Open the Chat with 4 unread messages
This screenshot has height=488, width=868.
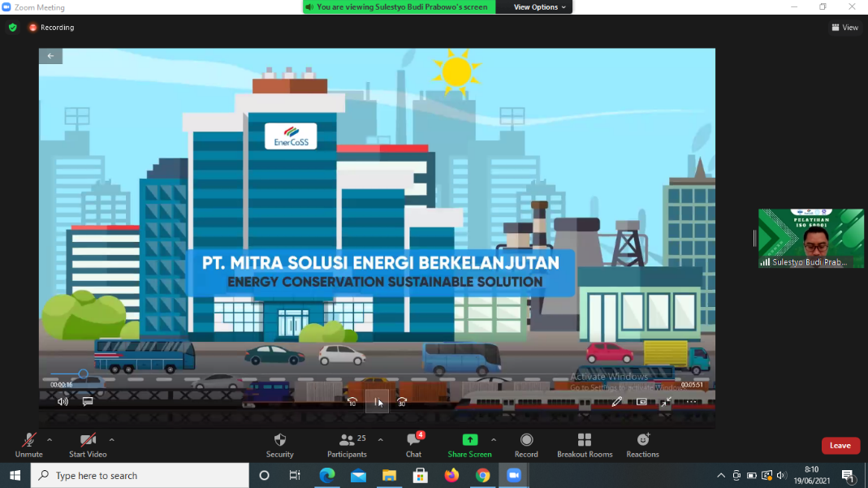[413, 446]
